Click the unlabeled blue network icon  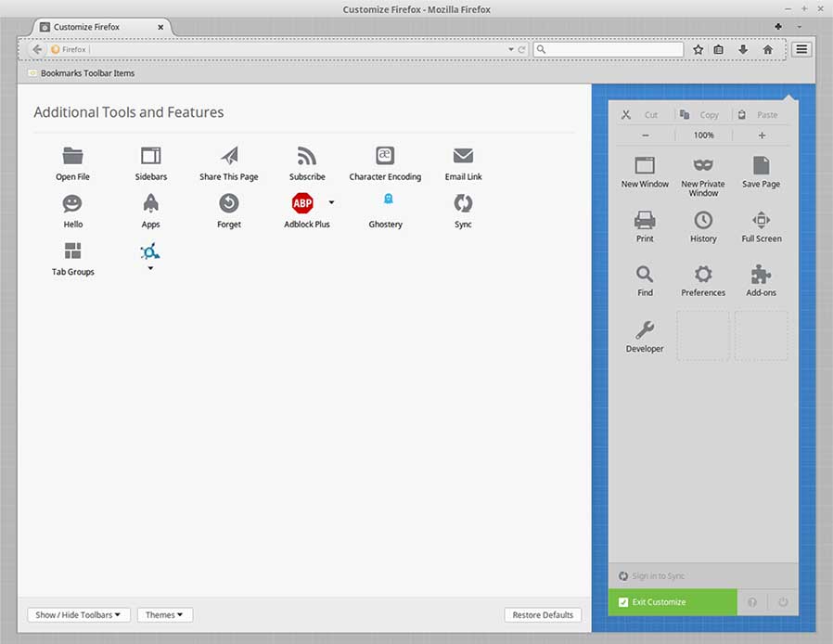(x=150, y=251)
